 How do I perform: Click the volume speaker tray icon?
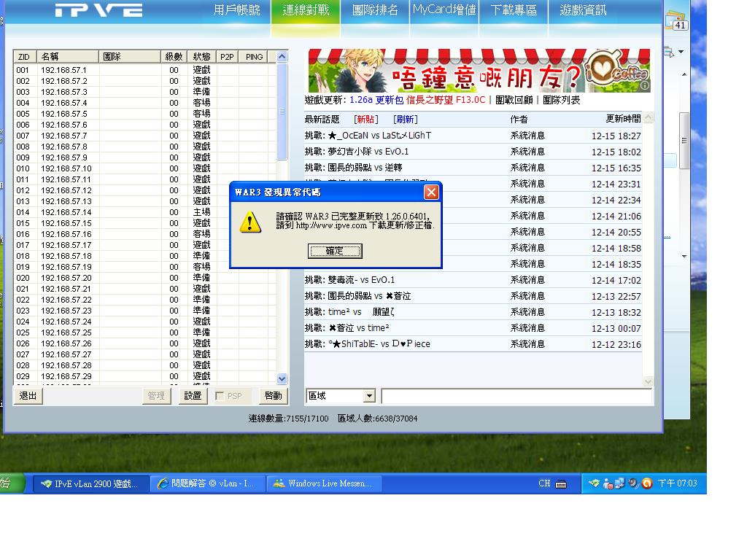click(x=633, y=483)
